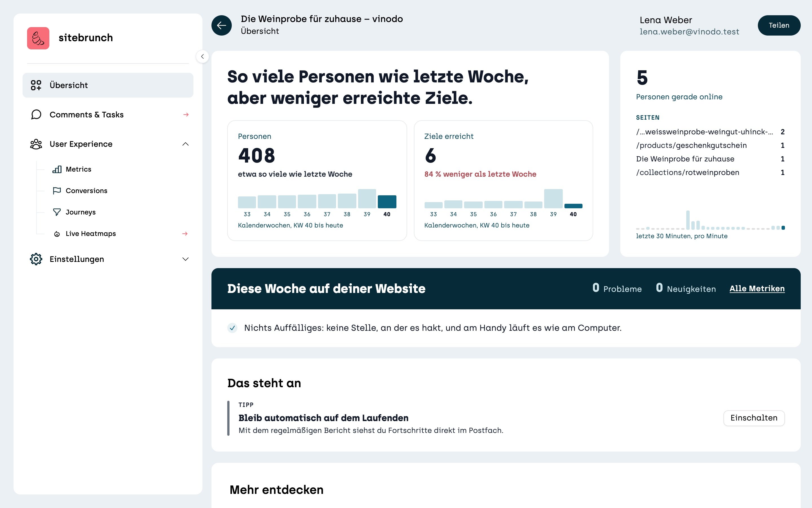Viewport: 812px width, 508px height.
Task: Click the tallest bar in the live visitors chart
Action: coord(687,220)
